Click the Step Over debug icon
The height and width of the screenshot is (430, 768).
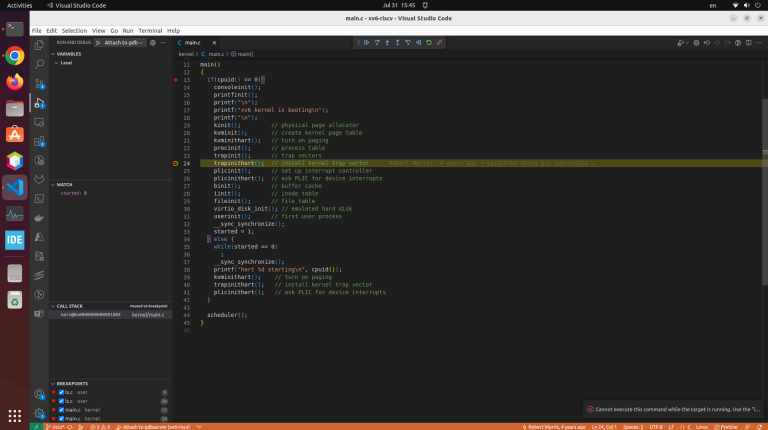[377, 43]
